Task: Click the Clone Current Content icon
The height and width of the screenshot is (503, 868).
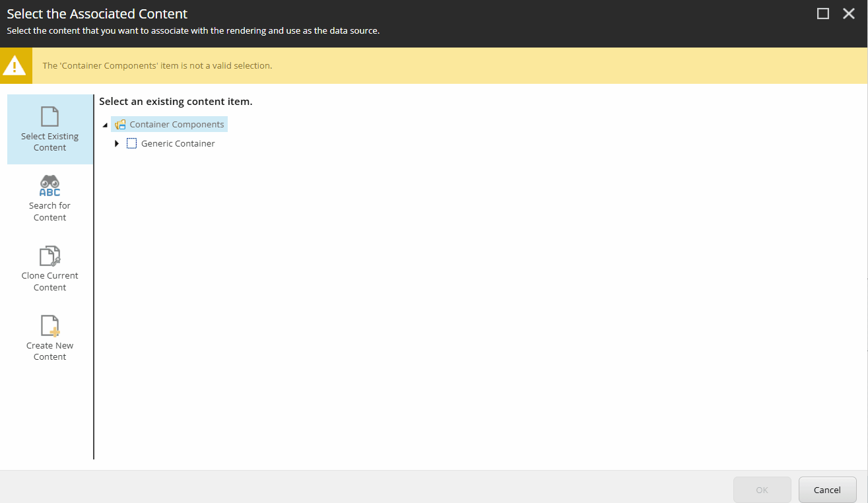Action: click(x=50, y=256)
